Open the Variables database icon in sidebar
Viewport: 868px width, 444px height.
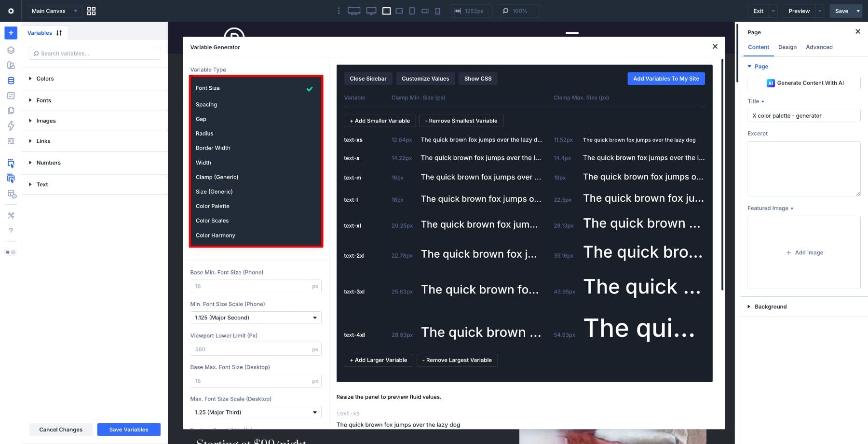(11, 81)
